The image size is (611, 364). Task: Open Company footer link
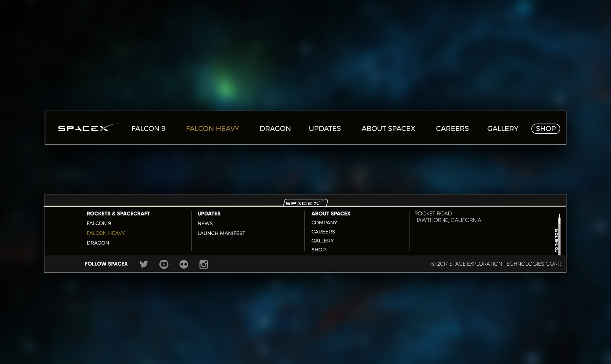(324, 223)
